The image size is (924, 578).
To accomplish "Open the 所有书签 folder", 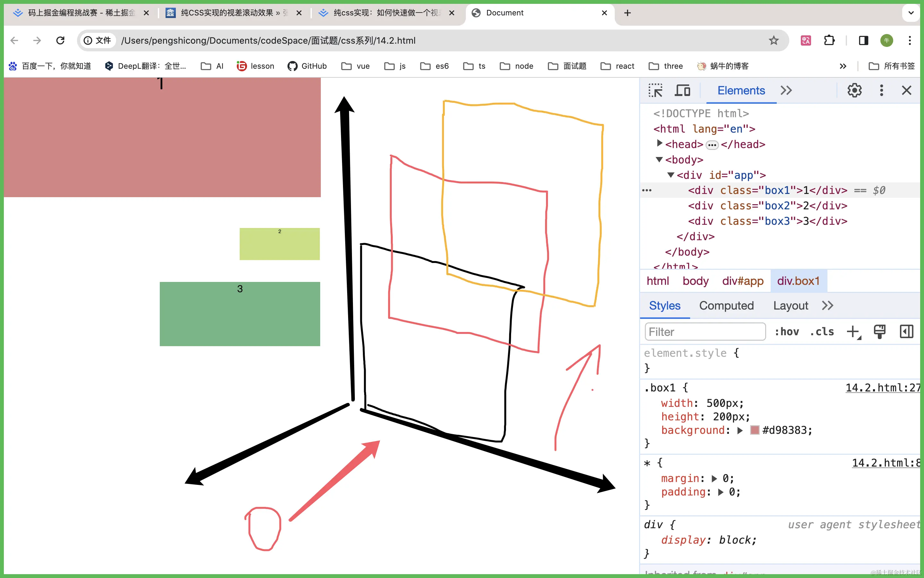I will tap(892, 66).
